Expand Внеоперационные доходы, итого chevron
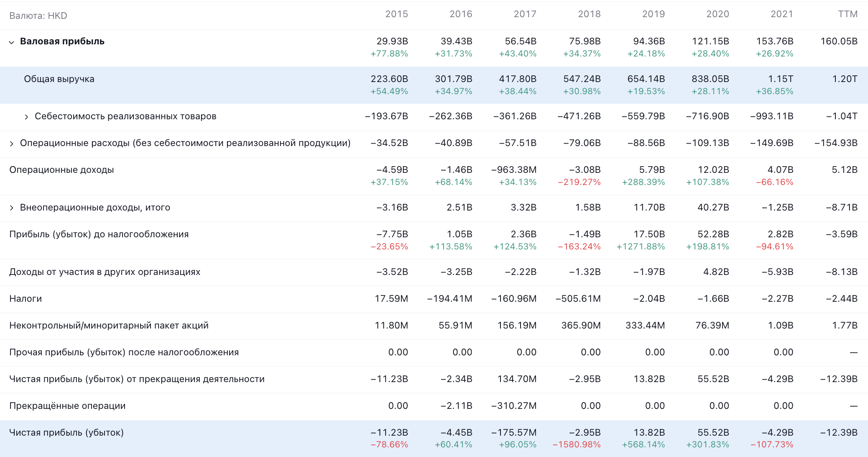This screenshot has height=457, width=868. pyautogui.click(x=12, y=208)
